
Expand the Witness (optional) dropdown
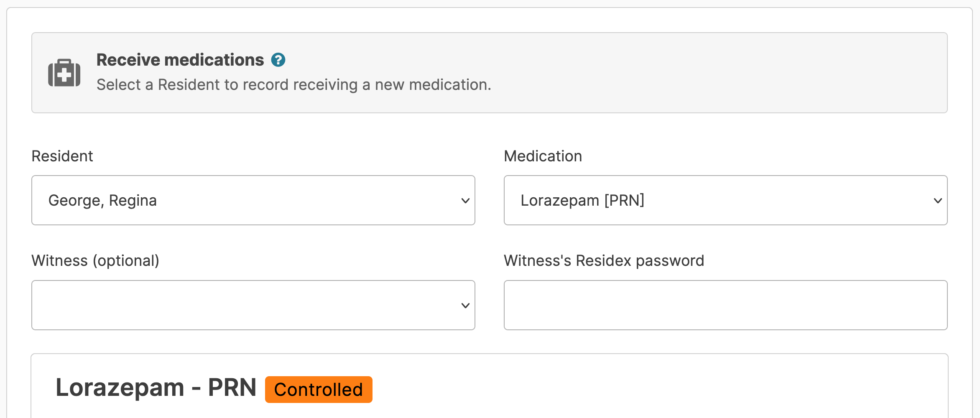(x=253, y=305)
